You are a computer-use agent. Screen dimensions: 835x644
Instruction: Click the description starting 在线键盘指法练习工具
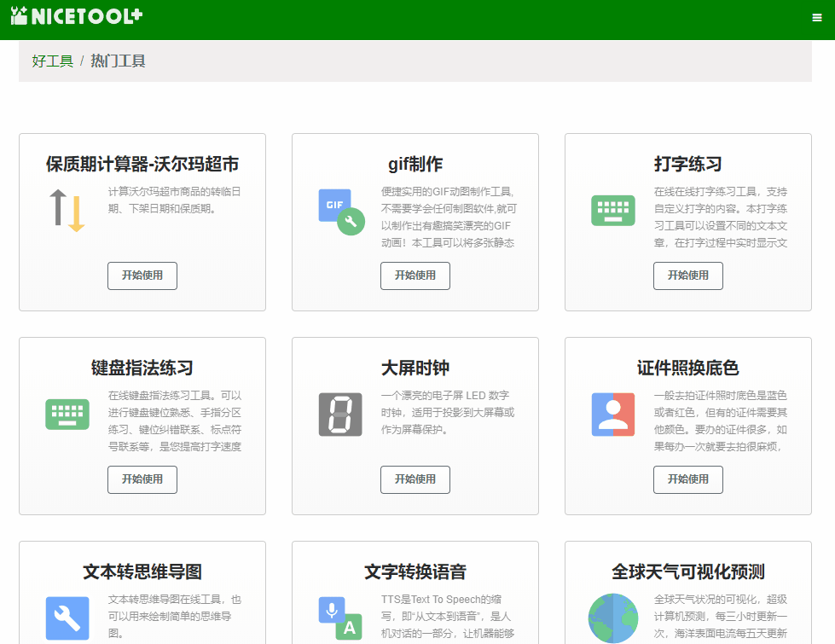coord(175,421)
